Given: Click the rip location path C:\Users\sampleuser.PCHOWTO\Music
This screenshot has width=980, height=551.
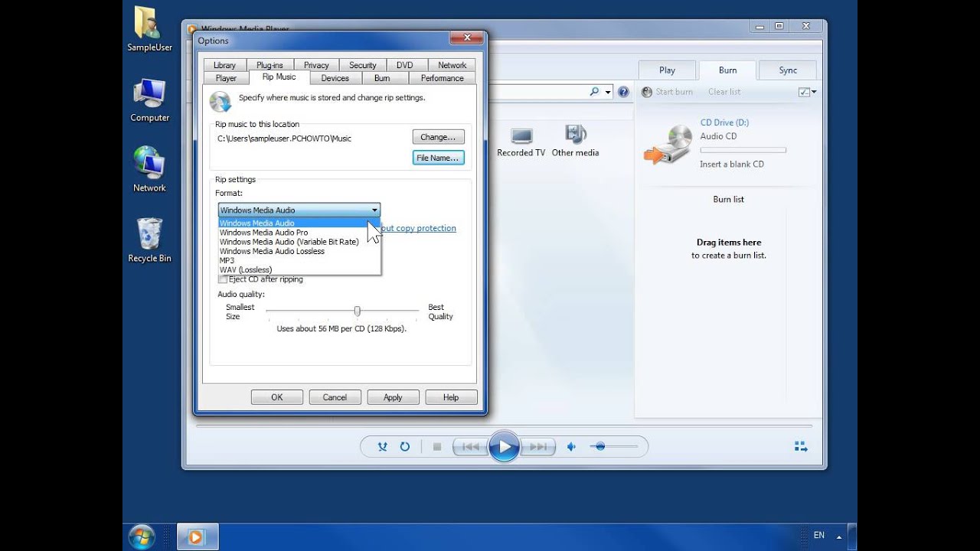Looking at the screenshot, I should [x=285, y=139].
